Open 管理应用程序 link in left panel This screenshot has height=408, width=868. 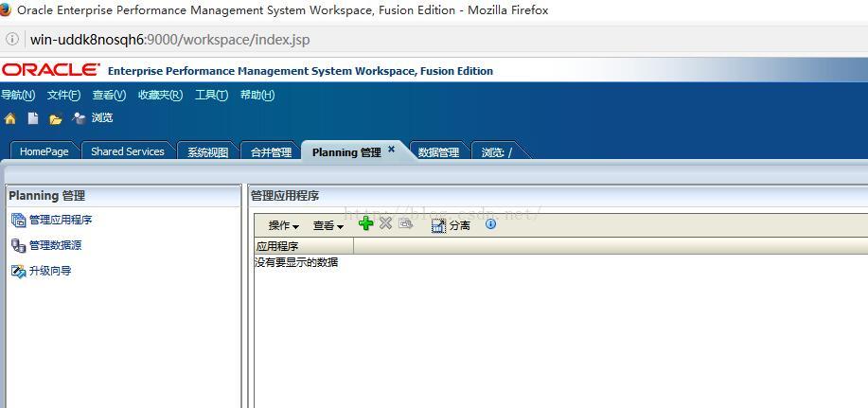click(61, 221)
